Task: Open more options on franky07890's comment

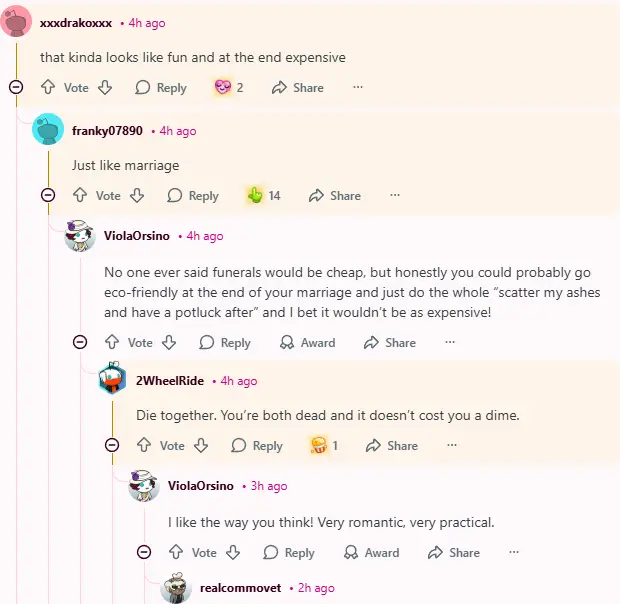Action: [x=395, y=196]
